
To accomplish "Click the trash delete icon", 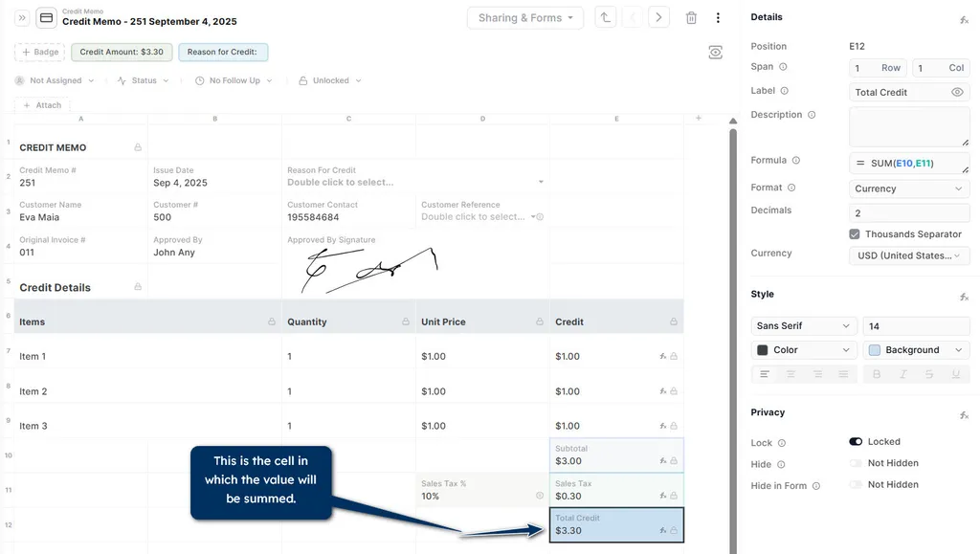I will (691, 18).
